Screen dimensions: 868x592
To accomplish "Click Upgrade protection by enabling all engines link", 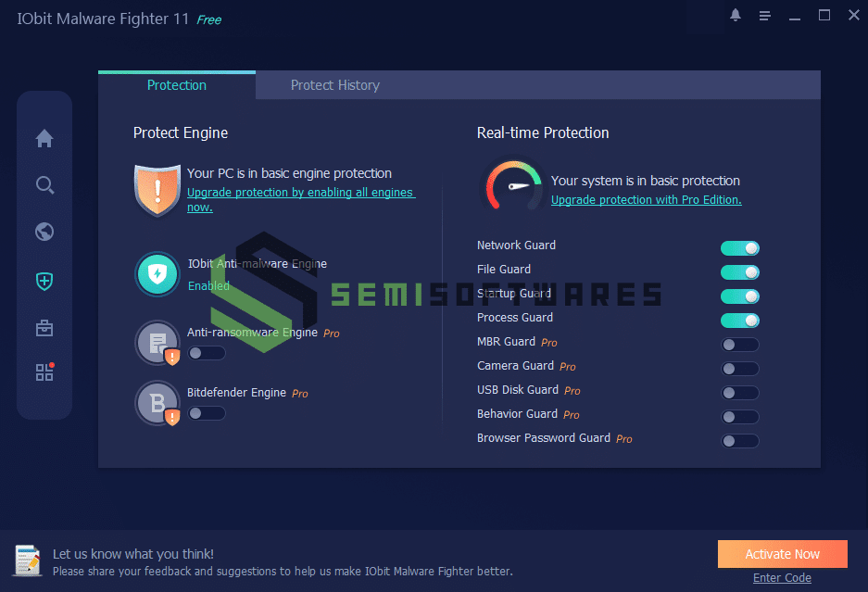I will point(301,199).
